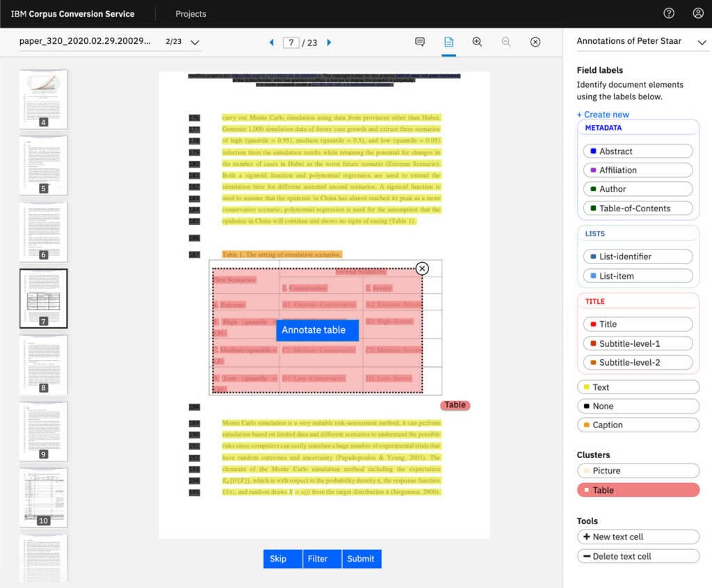
Task: Click the red Table tag on page
Action: 455,405
